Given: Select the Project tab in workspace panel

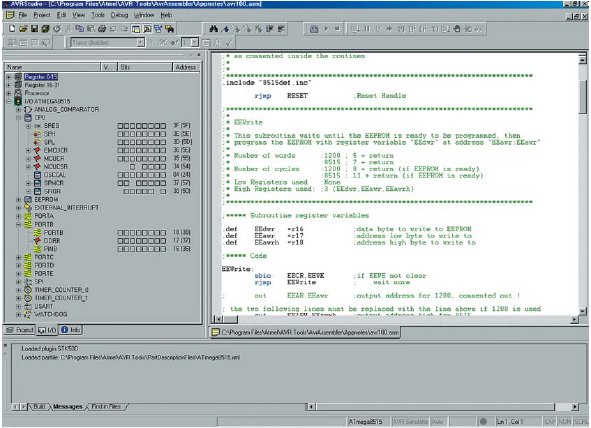Looking at the screenshot, I should [x=20, y=330].
